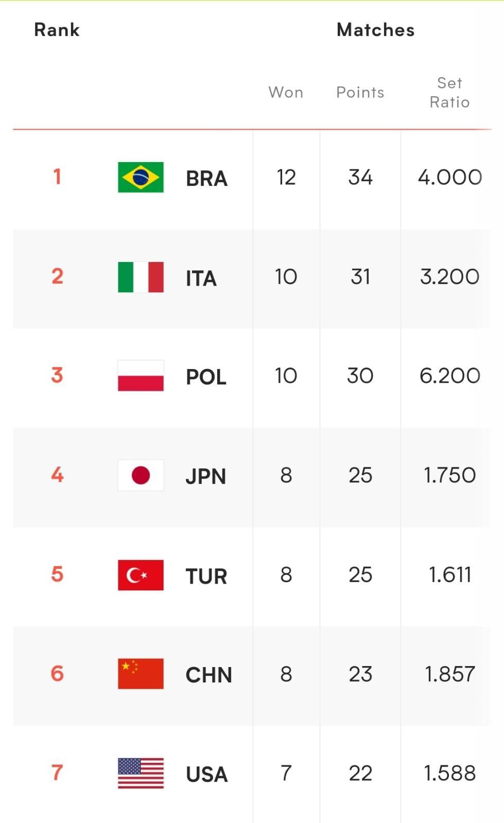Tap the Japan flag icon
This screenshot has width=504, height=823.
[x=141, y=475]
